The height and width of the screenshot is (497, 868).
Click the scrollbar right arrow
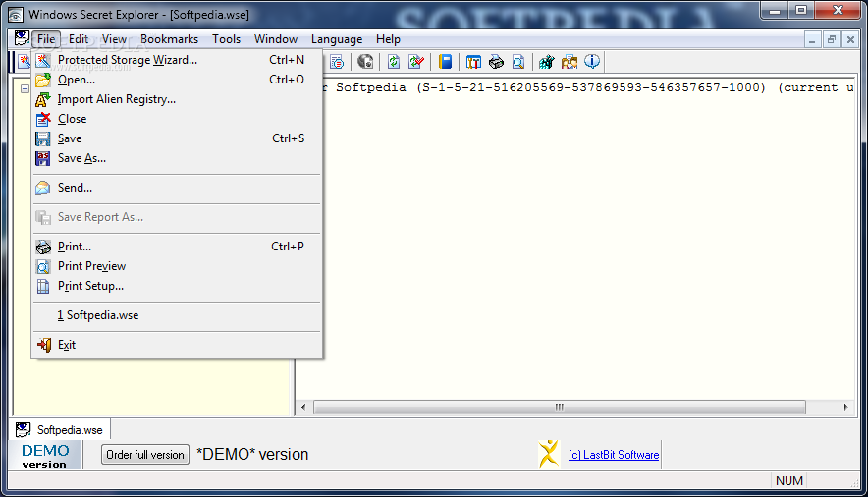pyautogui.click(x=845, y=408)
